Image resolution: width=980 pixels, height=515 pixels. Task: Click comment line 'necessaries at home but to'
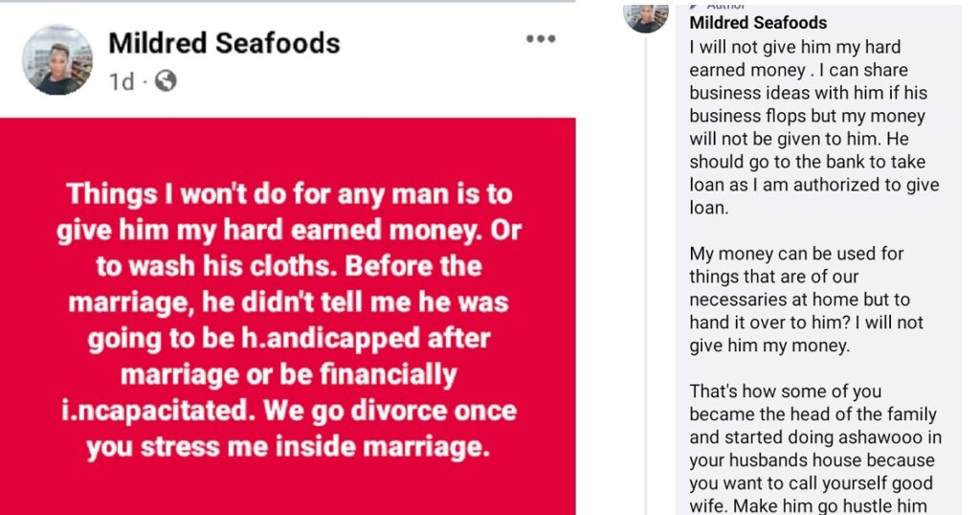coord(799,300)
